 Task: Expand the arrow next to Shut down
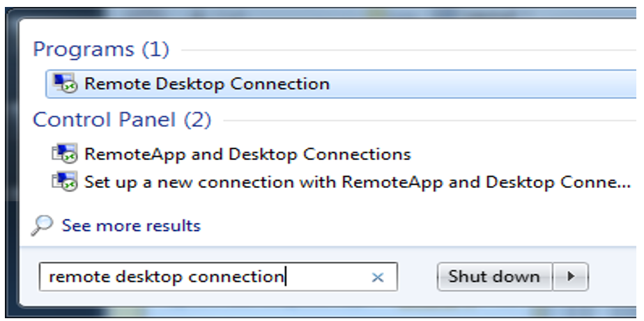tap(572, 276)
